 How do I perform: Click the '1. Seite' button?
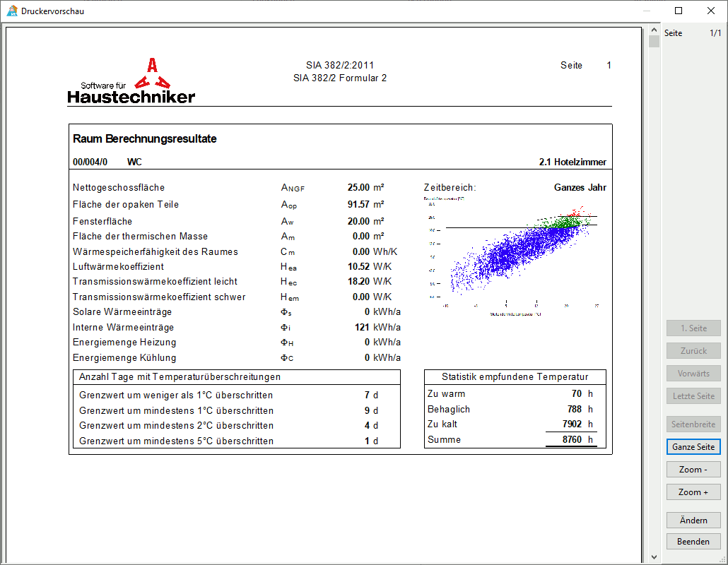coord(693,328)
